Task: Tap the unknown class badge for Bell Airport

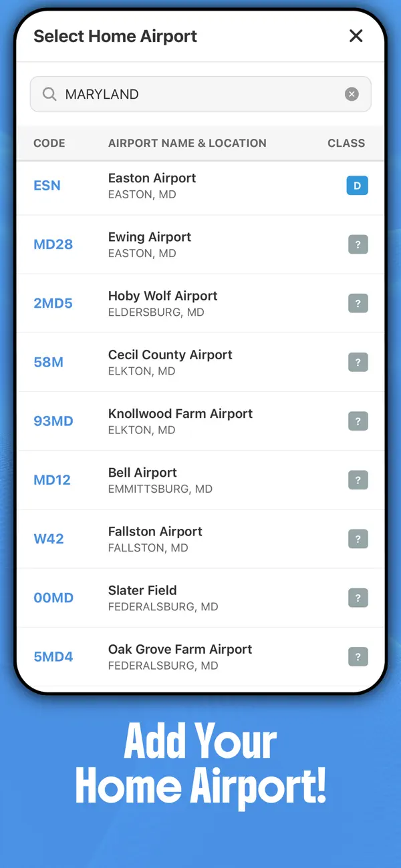Action: point(358,479)
